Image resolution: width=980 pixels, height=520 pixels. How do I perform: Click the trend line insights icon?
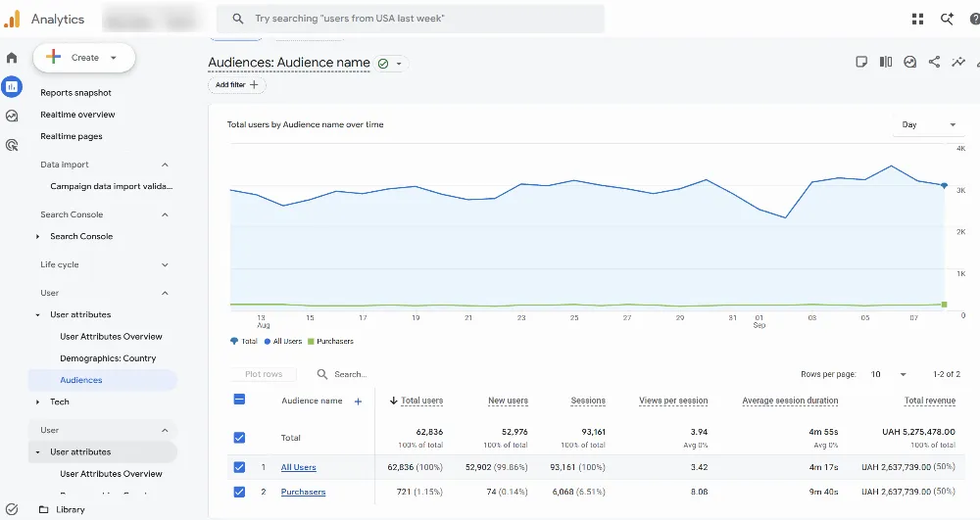coord(958,62)
